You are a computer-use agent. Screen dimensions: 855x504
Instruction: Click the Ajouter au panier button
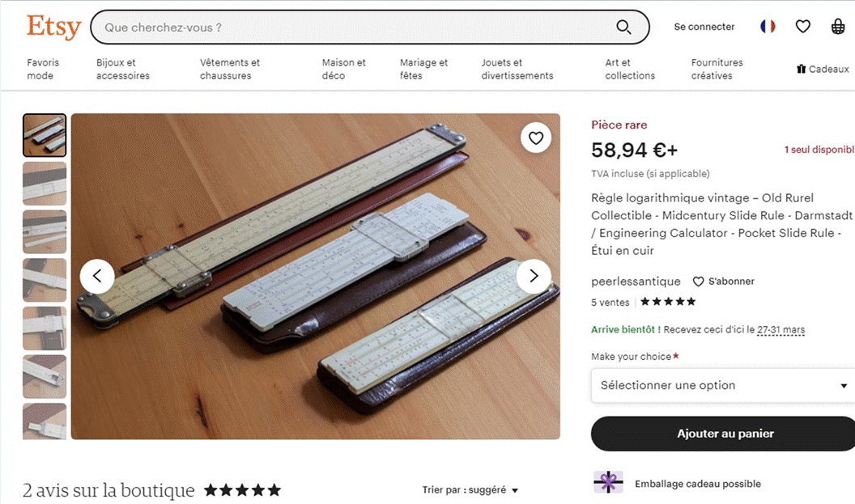pos(725,434)
